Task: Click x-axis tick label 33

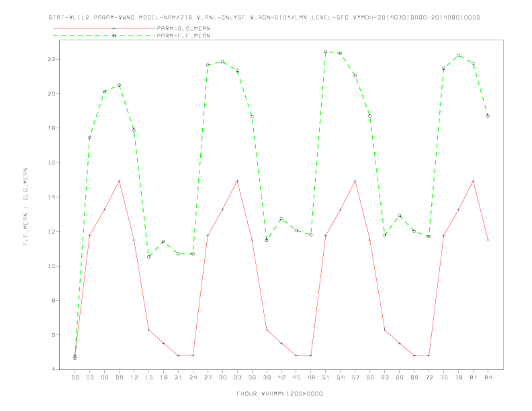Action: click(237, 377)
